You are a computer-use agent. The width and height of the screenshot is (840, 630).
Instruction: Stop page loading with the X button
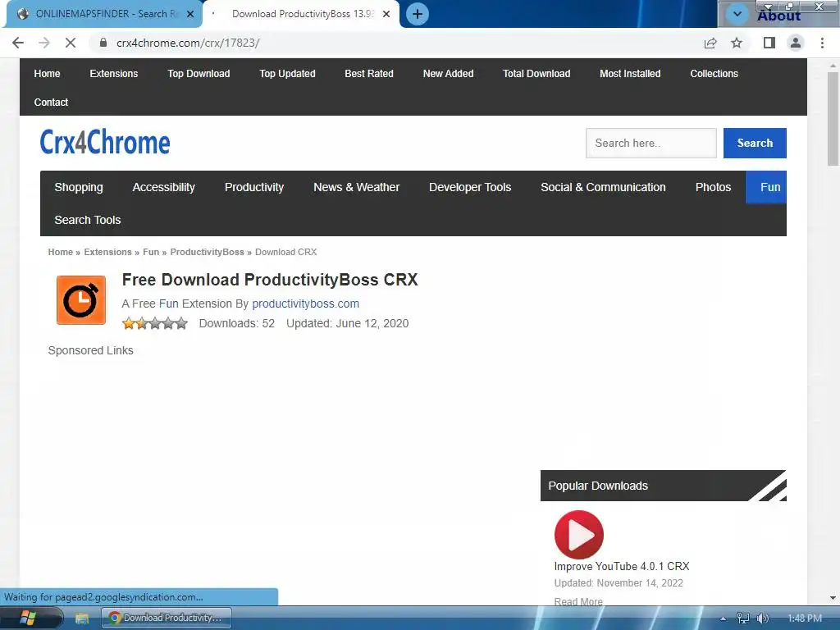point(71,43)
